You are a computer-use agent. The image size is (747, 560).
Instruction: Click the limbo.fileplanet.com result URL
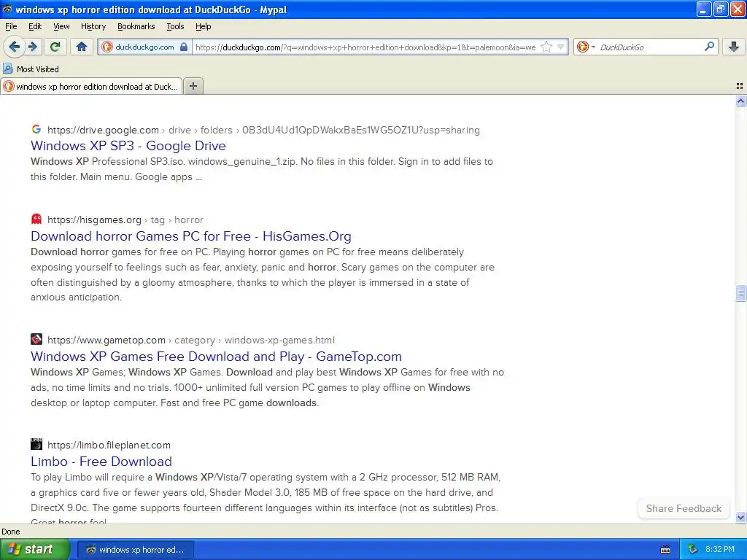(109, 446)
